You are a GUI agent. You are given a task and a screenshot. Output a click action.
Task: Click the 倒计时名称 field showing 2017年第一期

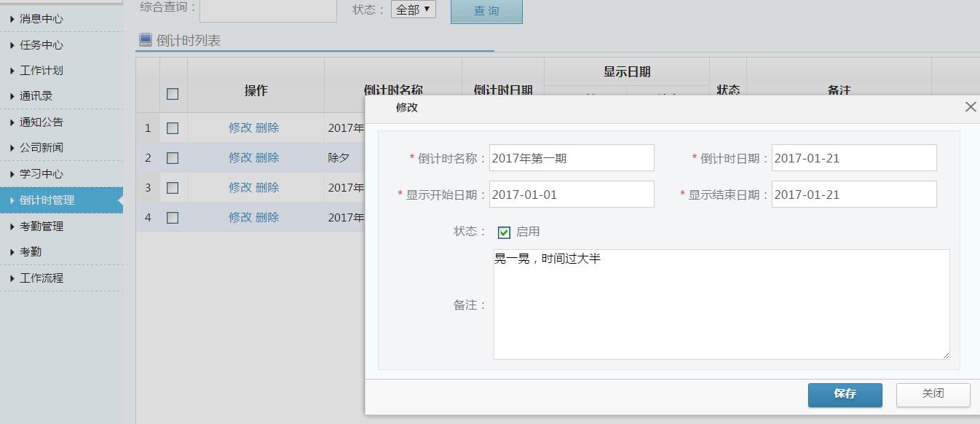pos(572,157)
